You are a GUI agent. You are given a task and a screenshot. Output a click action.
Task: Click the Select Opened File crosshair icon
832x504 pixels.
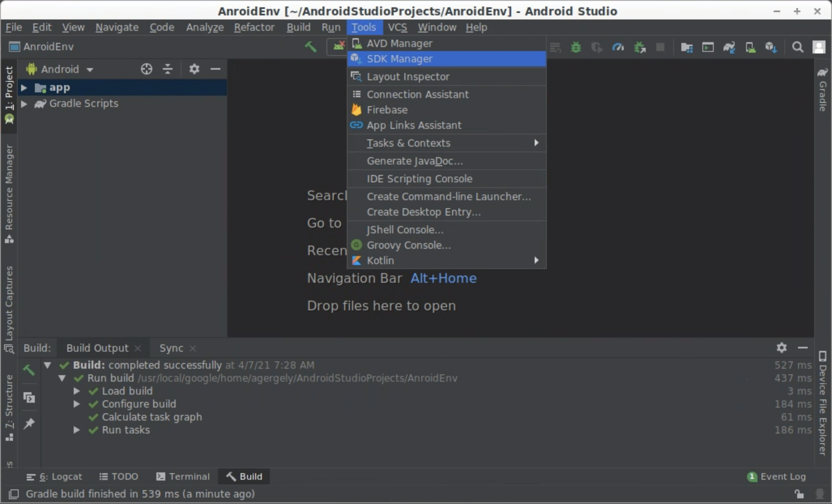pyautogui.click(x=146, y=69)
